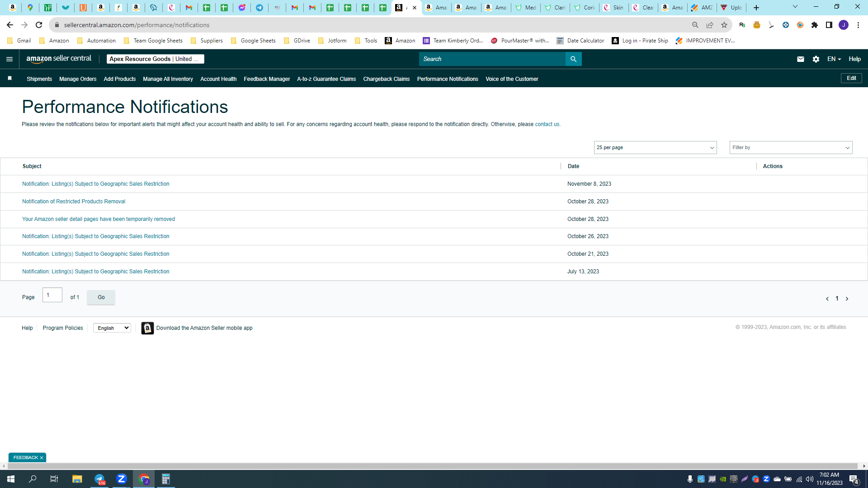
Task: Open Program Policies footer link
Action: (x=63, y=328)
